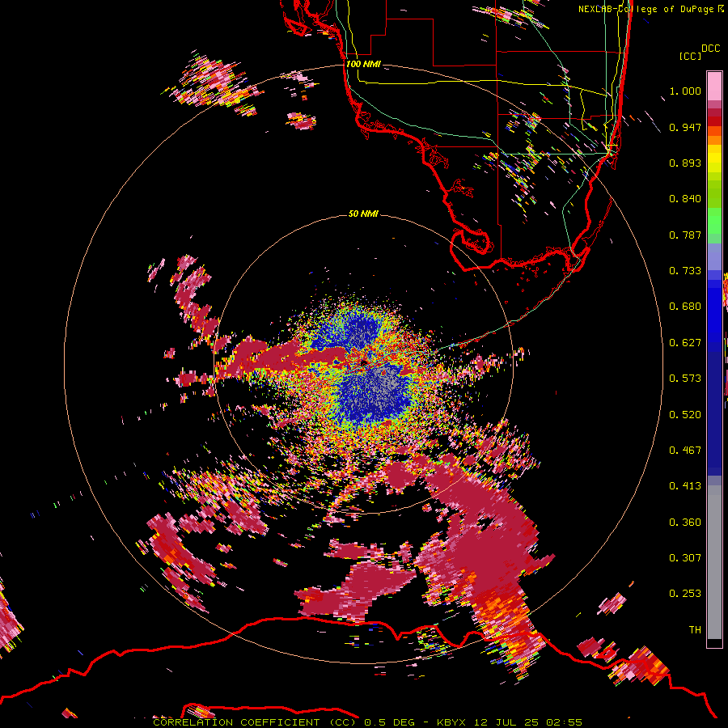The height and width of the screenshot is (728, 728).
Task: Click the 50 NMI range ring label
Action: point(363,214)
